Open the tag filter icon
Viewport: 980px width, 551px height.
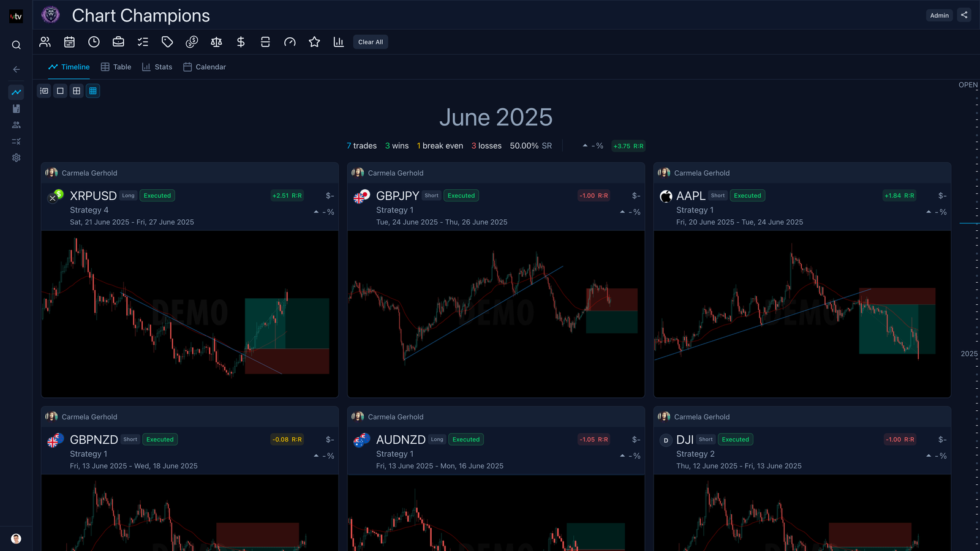pos(167,42)
